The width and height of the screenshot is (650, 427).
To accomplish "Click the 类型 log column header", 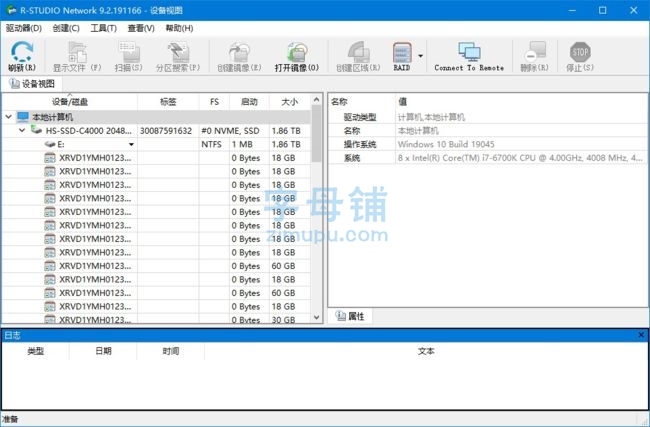I will point(36,351).
